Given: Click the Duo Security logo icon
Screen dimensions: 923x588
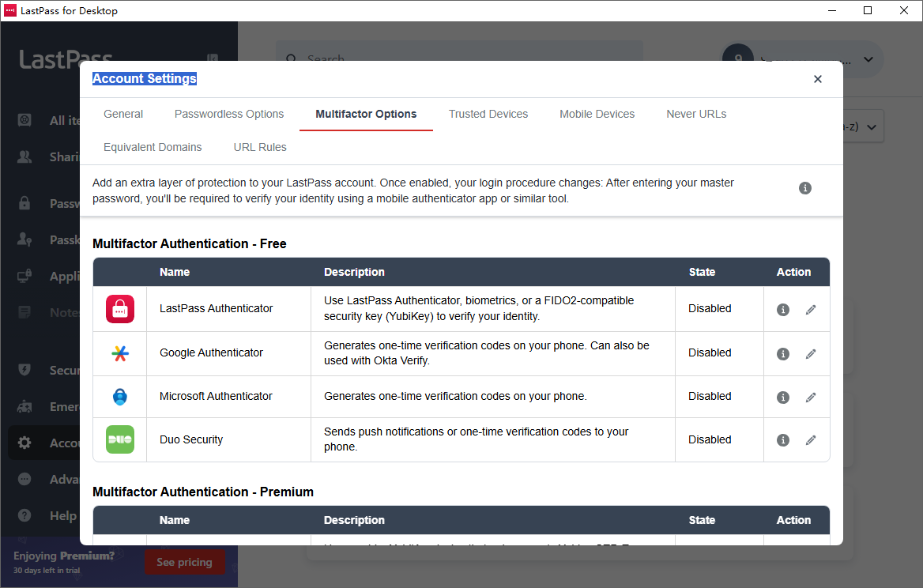Looking at the screenshot, I should (x=120, y=439).
